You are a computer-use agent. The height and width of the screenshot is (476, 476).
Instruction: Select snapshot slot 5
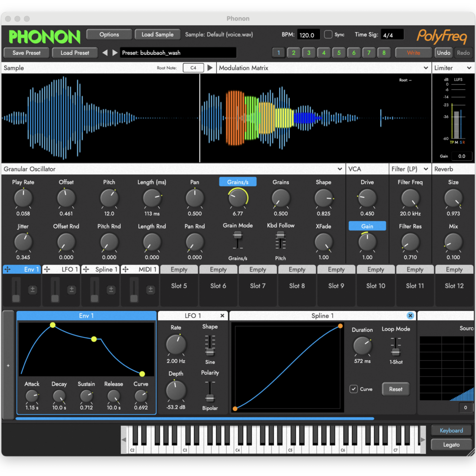point(339,53)
